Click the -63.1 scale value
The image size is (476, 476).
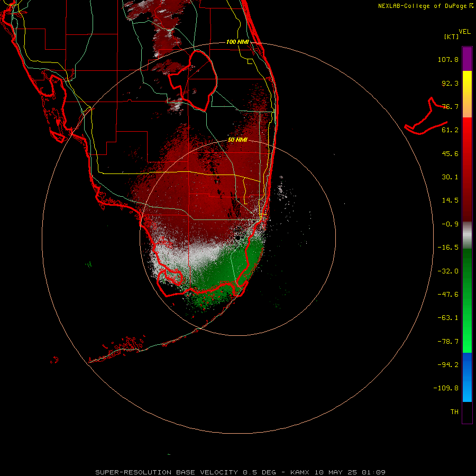[448, 318]
